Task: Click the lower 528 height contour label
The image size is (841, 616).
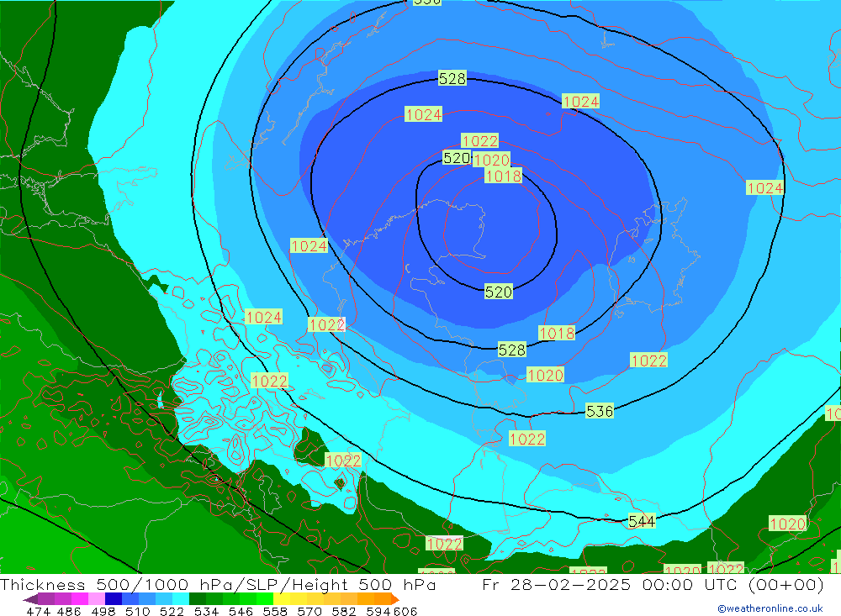Action: tap(512, 350)
